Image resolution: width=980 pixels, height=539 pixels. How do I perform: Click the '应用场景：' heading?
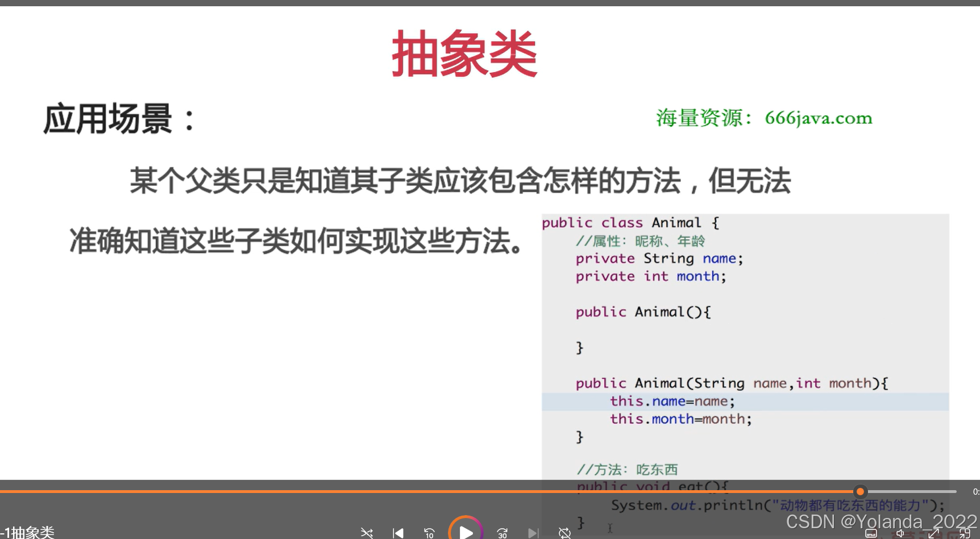point(120,119)
